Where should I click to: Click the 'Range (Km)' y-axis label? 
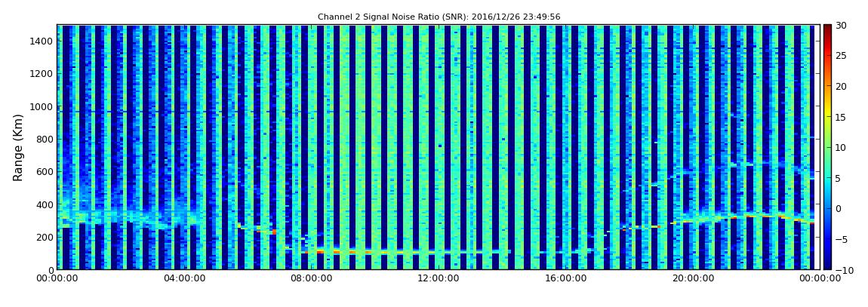pyautogui.click(x=17, y=147)
